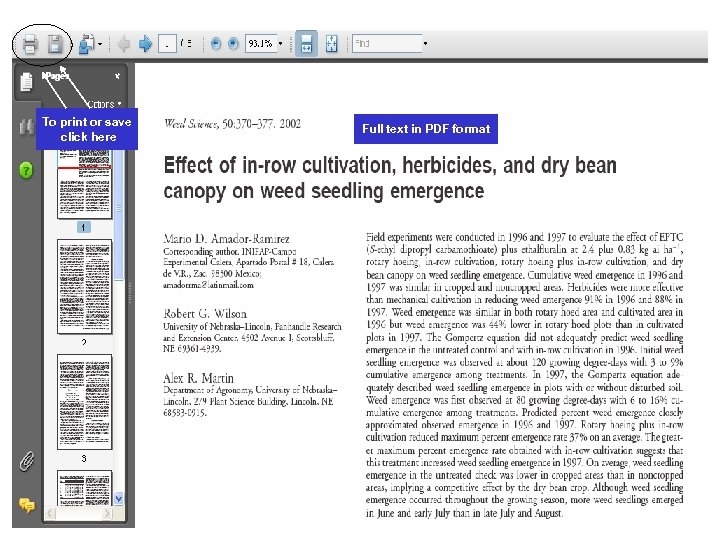Screen dimensions: 720x540
Task: Click the page number input box
Action: pyautogui.click(x=167, y=44)
